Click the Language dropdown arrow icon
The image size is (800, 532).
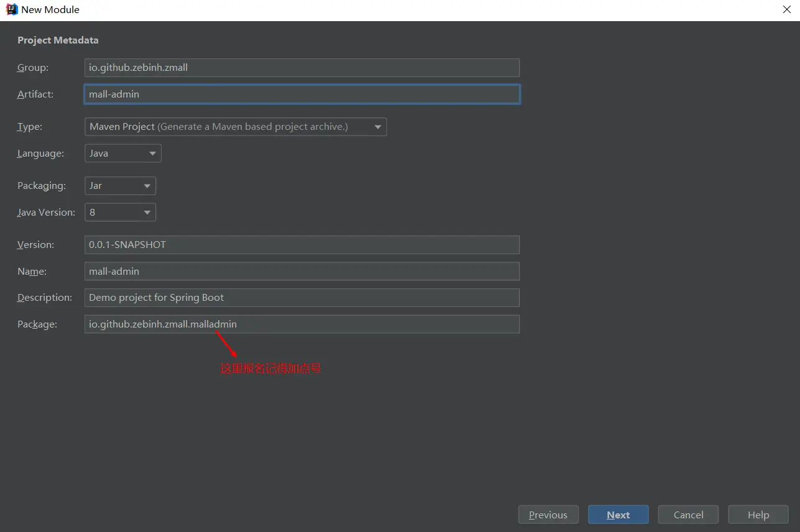coord(152,154)
